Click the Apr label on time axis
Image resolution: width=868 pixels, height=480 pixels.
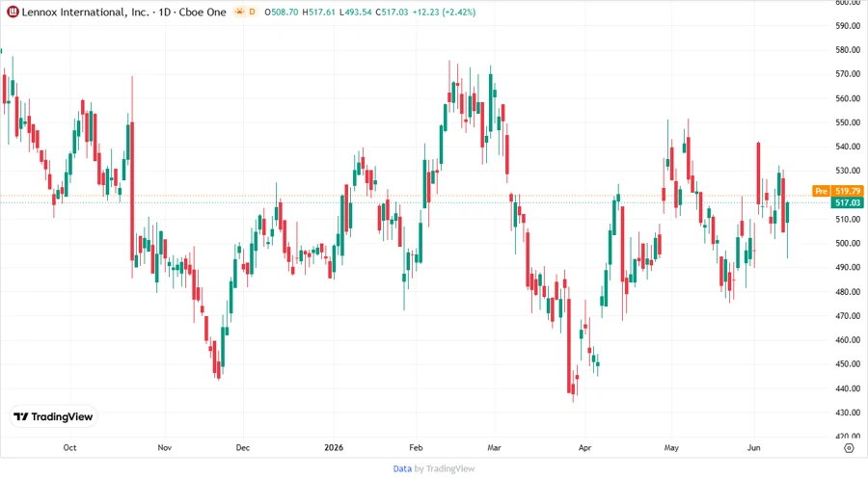(x=584, y=447)
